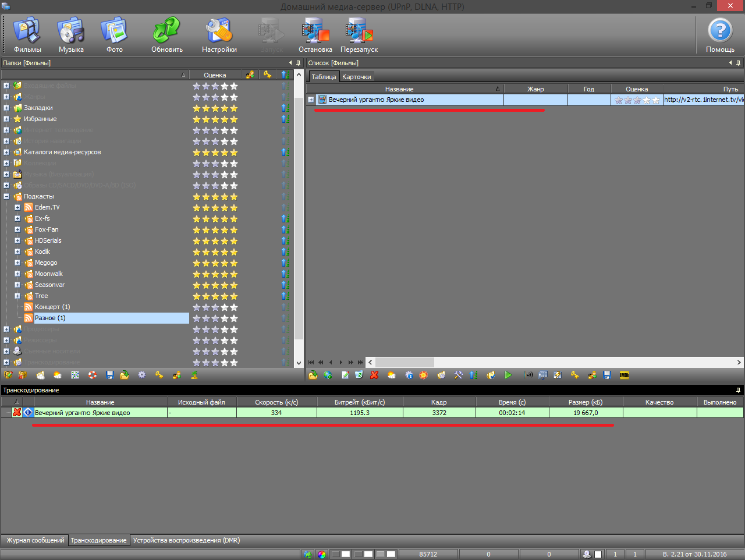This screenshot has height=560, width=745.
Task: Collapse the Подкасты tree node
Action: point(6,197)
